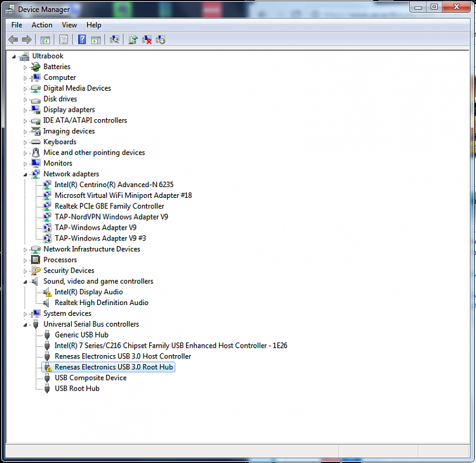Open the View menu
This screenshot has width=476, height=463.
pyautogui.click(x=69, y=25)
